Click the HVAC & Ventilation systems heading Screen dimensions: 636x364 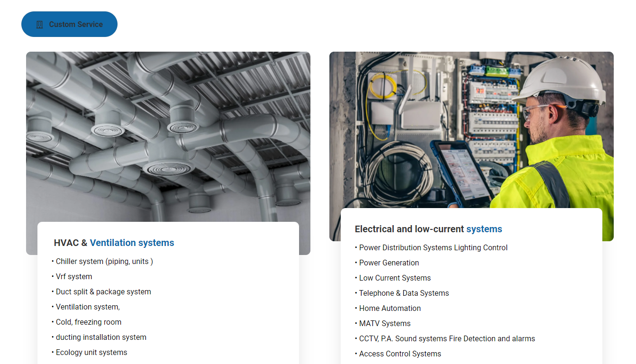click(114, 243)
